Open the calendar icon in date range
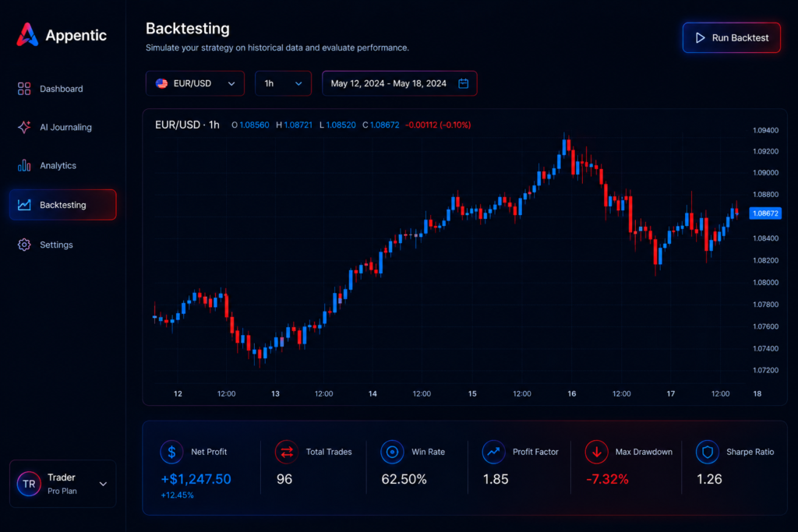Screen dimensions: 798x532 463,83
